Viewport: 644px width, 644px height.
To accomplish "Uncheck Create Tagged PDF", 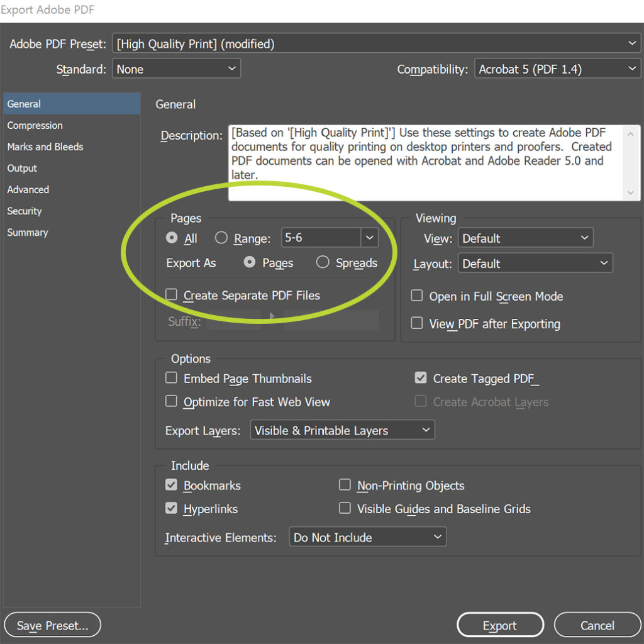I will click(x=421, y=377).
